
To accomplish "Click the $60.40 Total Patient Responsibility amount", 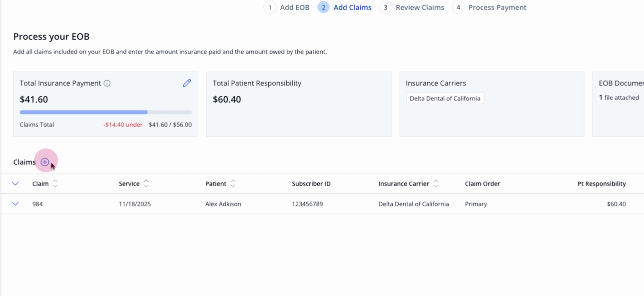I will pyautogui.click(x=227, y=99).
